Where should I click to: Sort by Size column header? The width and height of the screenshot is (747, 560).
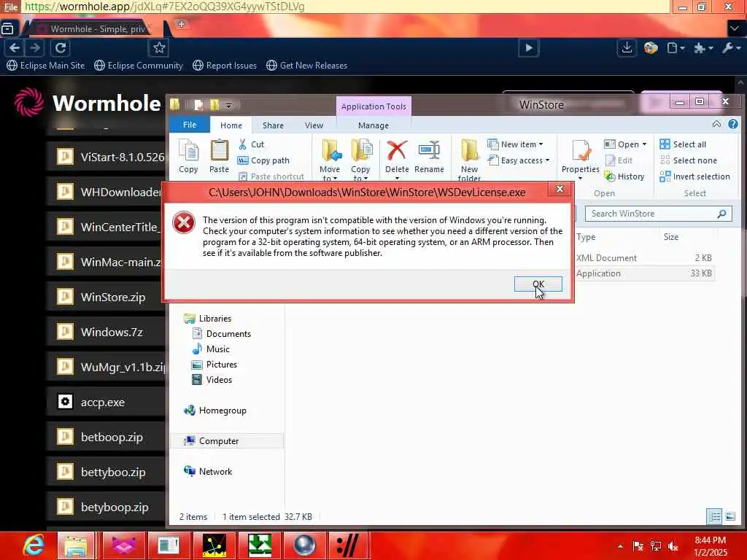(671, 237)
